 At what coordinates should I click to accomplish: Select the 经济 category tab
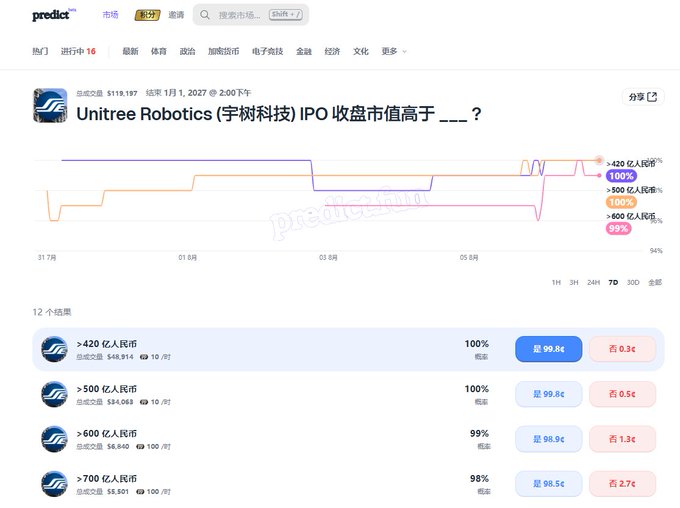click(x=332, y=51)
